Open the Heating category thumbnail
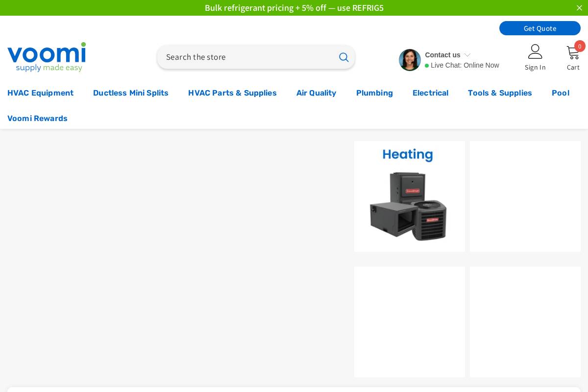 pyautogui.click(x=410, y=196)
